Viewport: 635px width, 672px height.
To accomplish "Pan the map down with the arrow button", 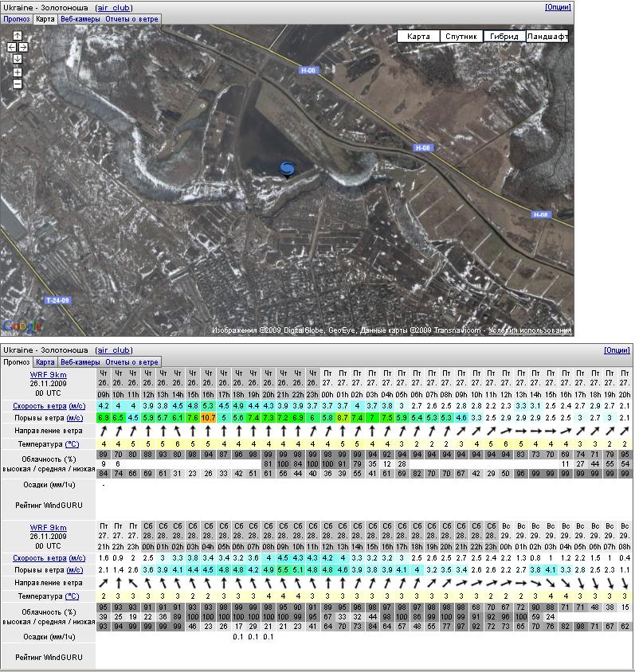I will (18, 59).
